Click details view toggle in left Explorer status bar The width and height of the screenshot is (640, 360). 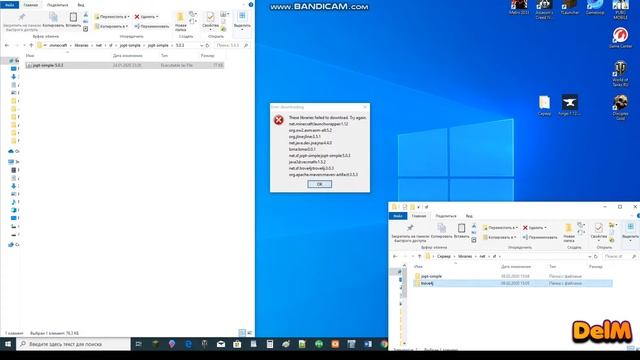tap(242, 333)
